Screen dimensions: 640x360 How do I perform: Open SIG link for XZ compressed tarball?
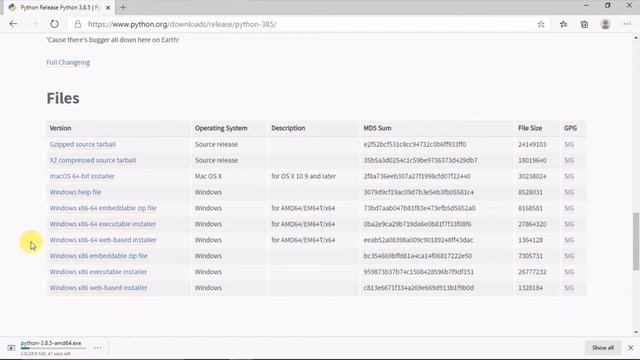[569, 160]
